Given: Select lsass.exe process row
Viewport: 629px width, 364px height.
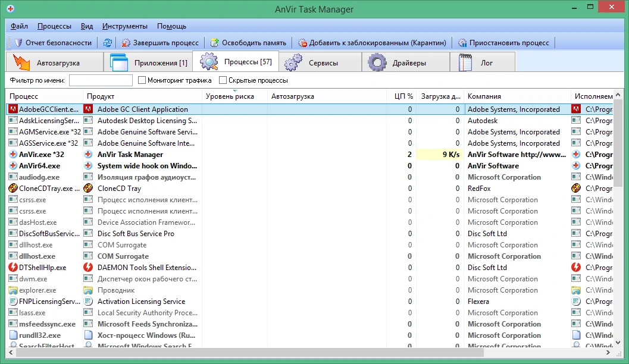Looking at the screenshot, I should click(x=309, y=313).
